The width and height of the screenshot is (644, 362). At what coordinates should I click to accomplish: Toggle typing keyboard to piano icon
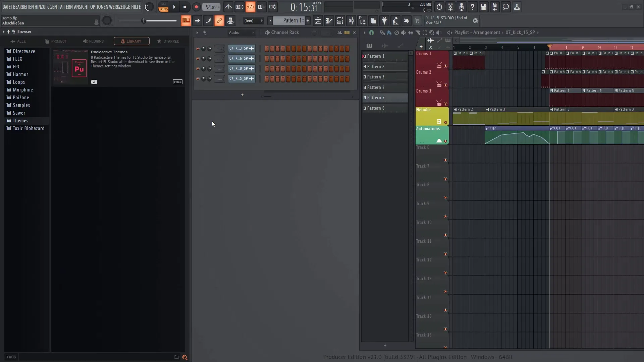tap(186, 21)
